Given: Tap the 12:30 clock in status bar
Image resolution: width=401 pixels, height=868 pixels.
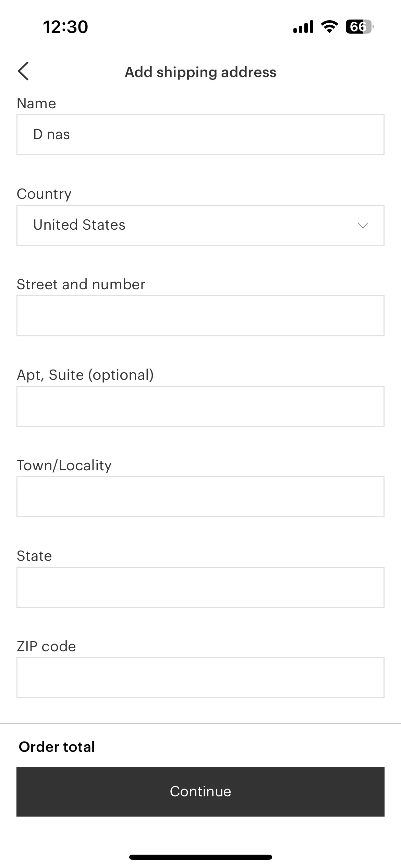Looking at the screenshot, I should click(65, 27).
